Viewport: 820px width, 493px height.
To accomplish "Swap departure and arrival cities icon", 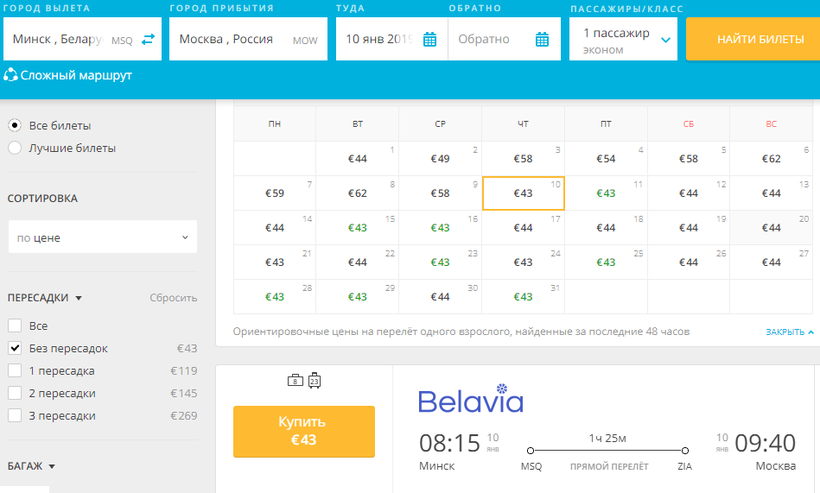I will 148,40.
